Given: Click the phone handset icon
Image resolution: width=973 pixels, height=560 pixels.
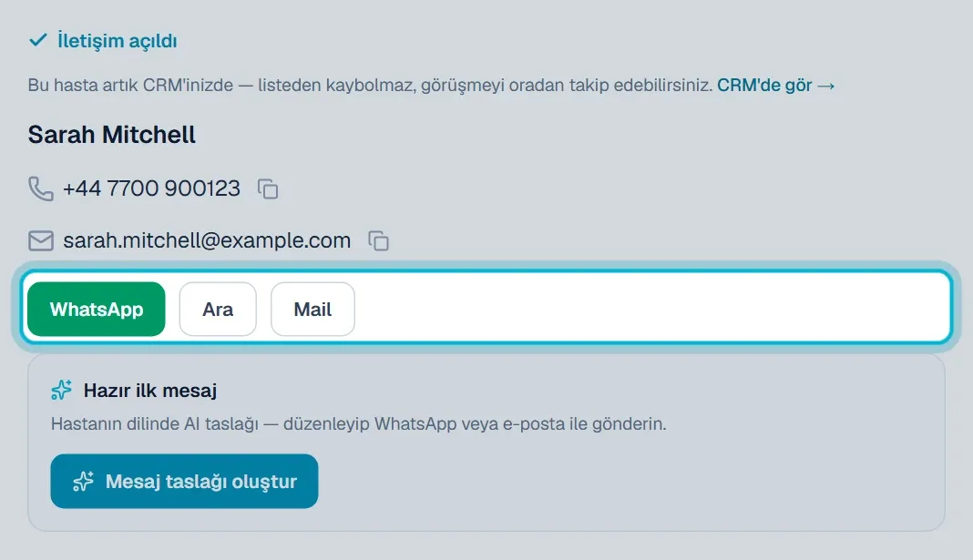Looking at the screenshot, I should pyautogui.click(x=41, y=188).
